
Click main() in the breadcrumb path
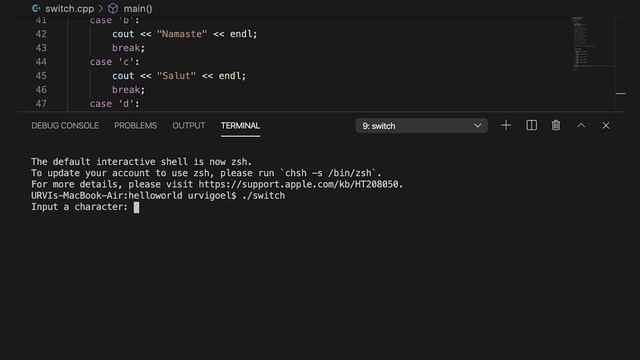pyautogui.click(x=138, y=8)
